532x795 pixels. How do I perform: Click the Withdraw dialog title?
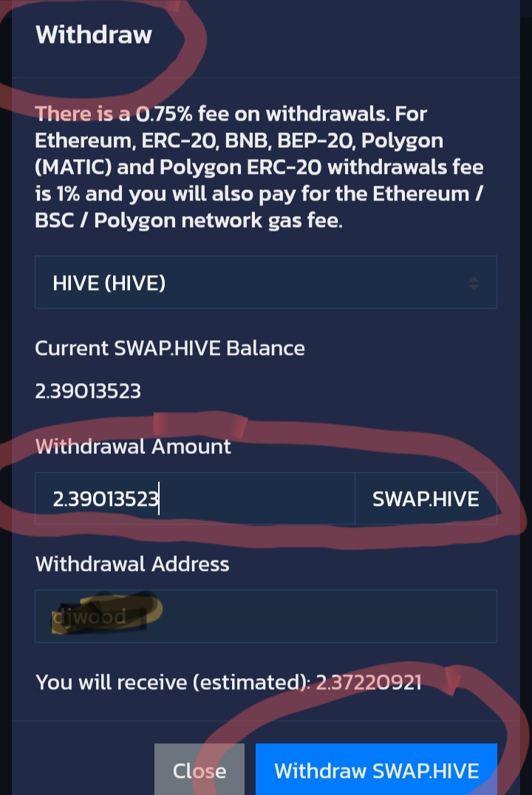coord(94,35)
